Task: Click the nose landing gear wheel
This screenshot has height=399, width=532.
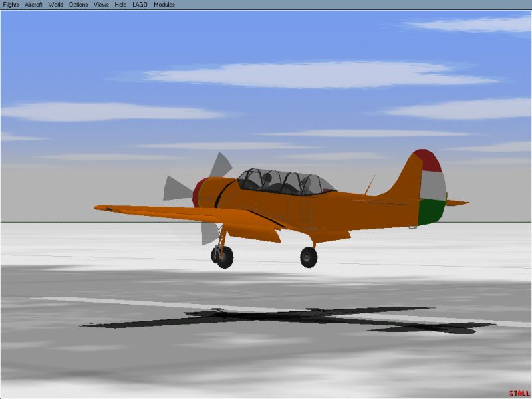Action: coord(224,256)
